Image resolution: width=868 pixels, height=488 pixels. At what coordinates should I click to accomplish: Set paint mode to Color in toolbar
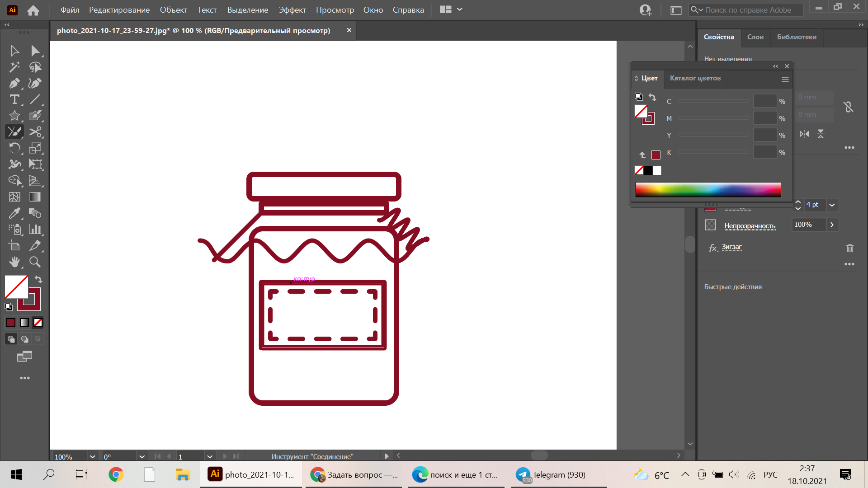click(x=11, y=323)
